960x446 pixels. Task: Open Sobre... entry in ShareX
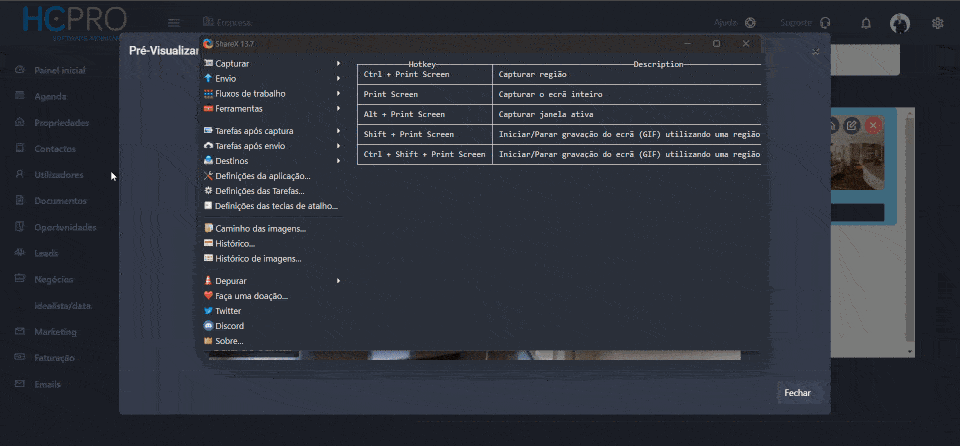click(x=229, y=341)
